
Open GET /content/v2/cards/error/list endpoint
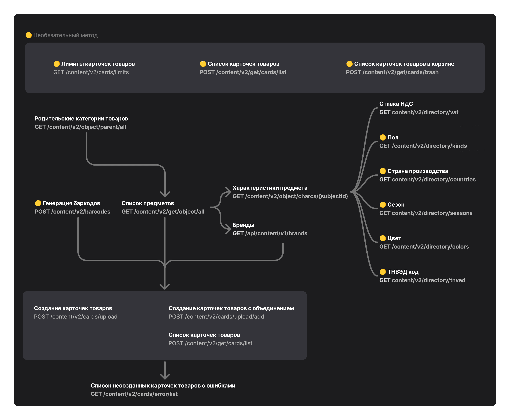(x=134, y=394)
